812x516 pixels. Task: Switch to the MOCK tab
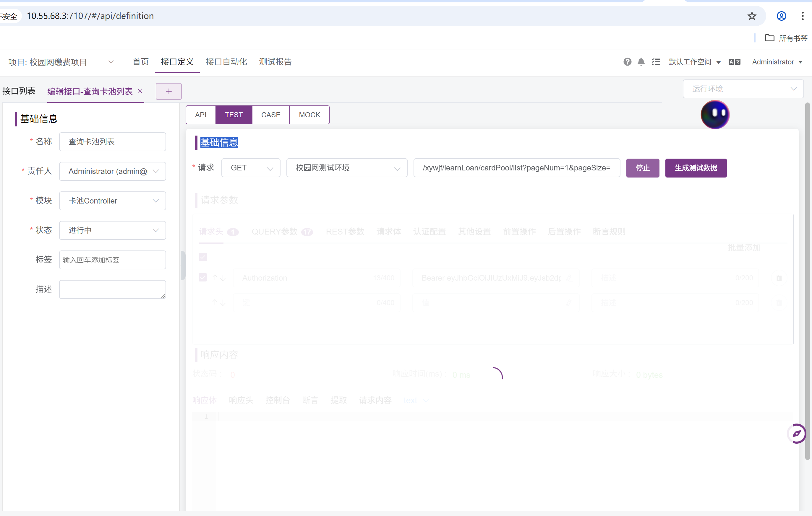pos(309,115)
